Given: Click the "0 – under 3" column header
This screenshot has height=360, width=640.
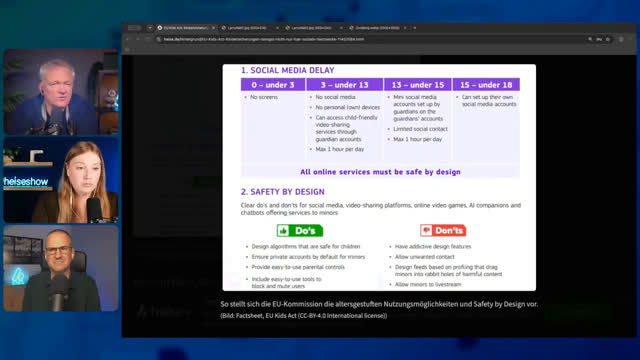Looking at the screenshot, I should click(x=273, y=84).
